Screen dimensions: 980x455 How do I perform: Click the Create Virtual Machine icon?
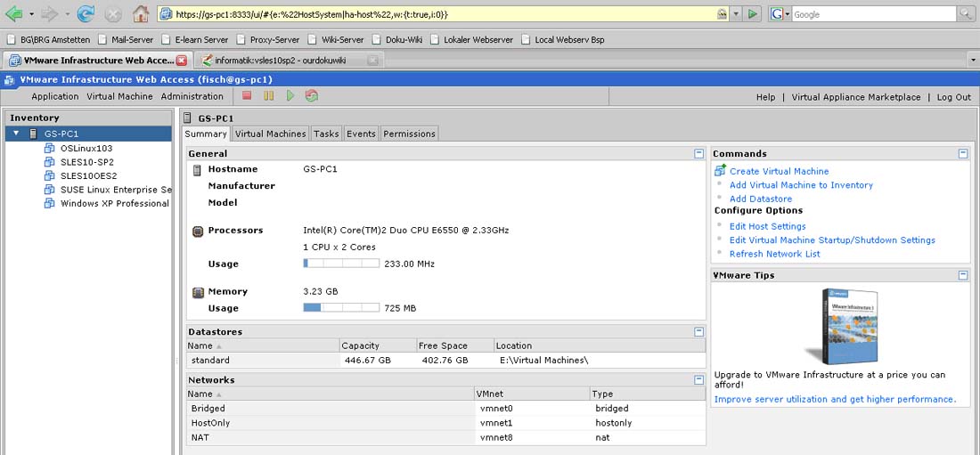click(720, 171)
